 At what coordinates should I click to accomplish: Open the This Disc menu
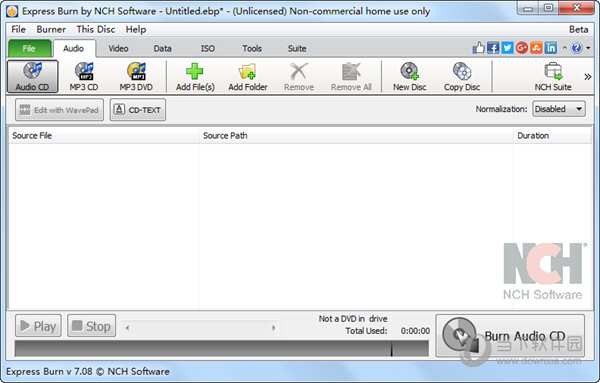(96, 29)
